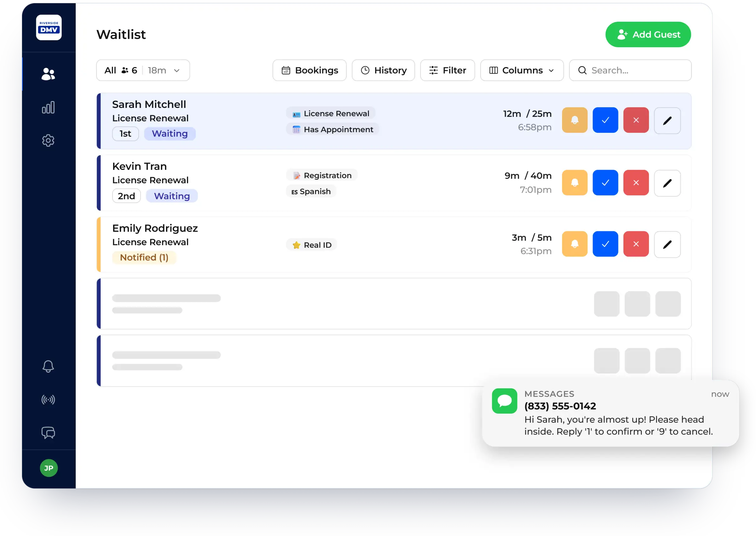Click Kevin Tran's Waiting status badge
The width and height of the screenshot is (756, 536).
coord(172,196)
